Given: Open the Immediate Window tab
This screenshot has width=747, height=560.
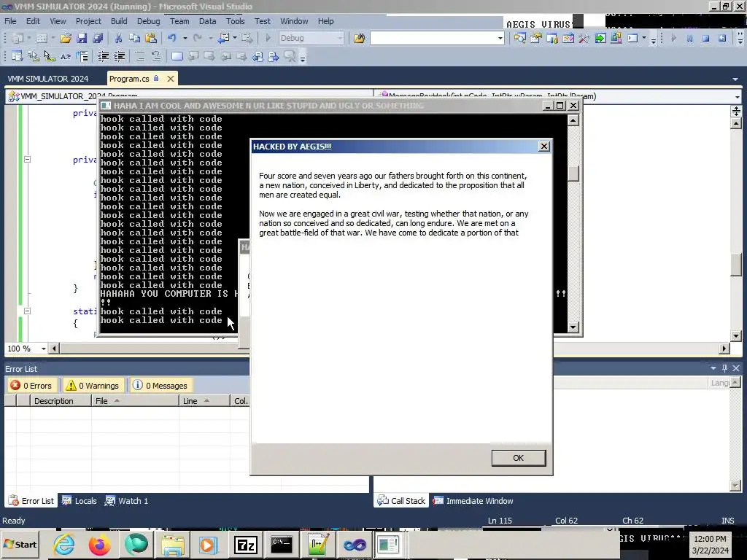Looking at the screenshot, I should tap(473, 500).
